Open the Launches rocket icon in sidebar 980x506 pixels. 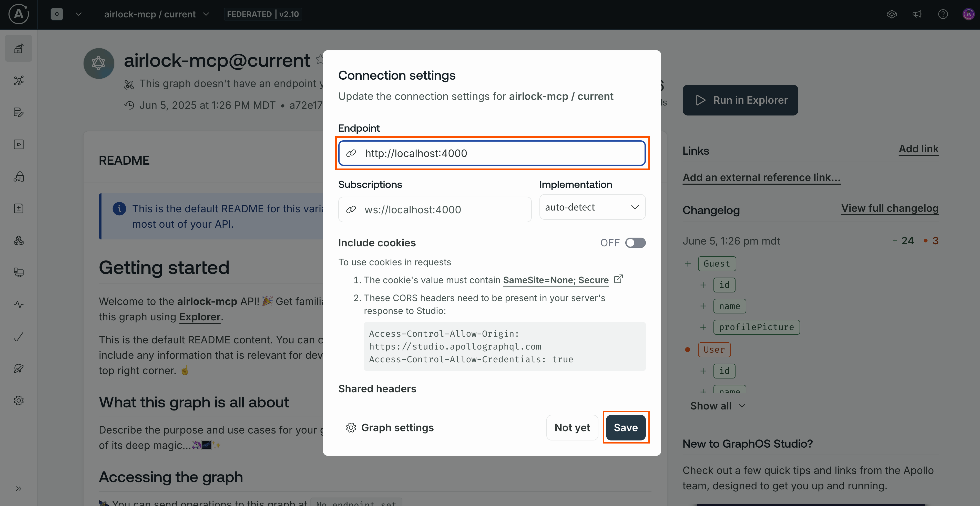[x=19, y=368]
